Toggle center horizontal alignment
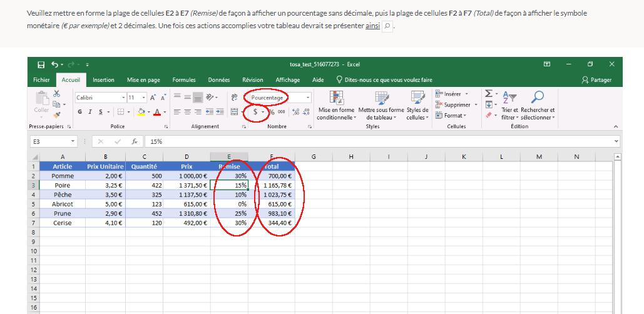 (x=188, y=112)
